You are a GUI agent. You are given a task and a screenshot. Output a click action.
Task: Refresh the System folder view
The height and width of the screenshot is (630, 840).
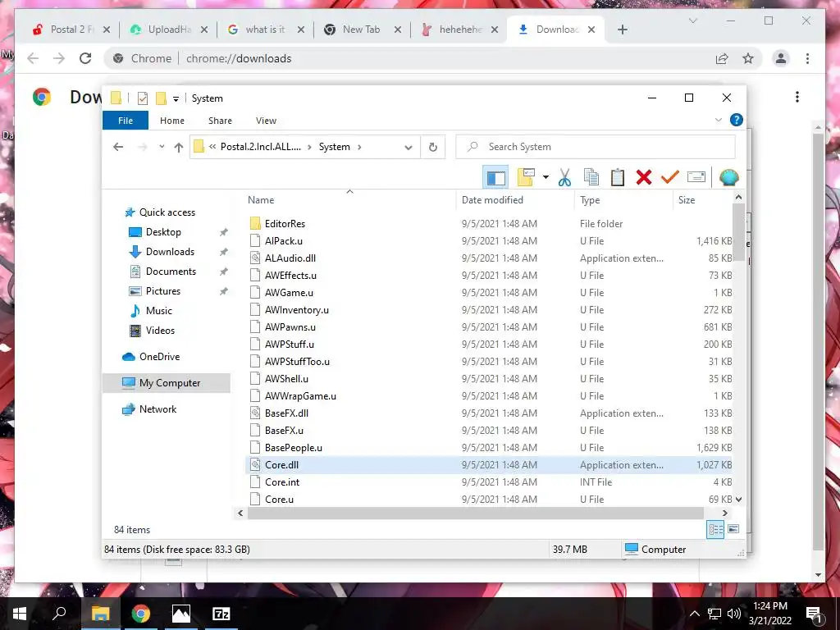pos(433,148)
